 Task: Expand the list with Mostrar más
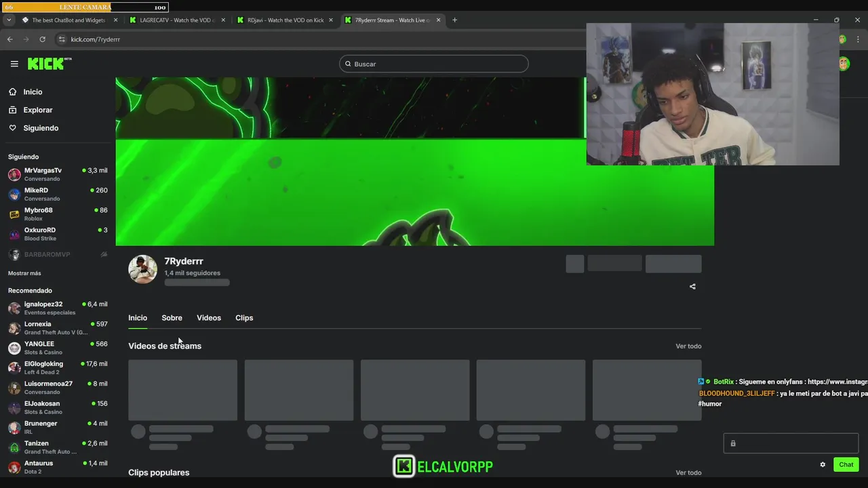pos(24,273)
